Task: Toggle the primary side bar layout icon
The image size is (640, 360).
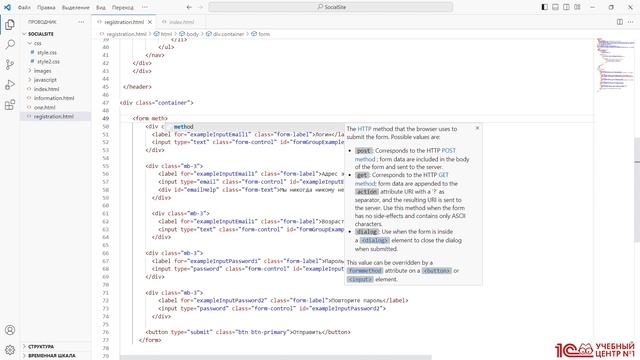Action: pos(544,7)
